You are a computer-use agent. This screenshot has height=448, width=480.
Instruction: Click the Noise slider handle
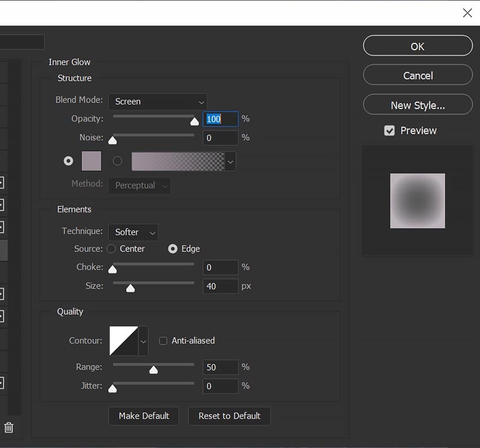click(112, 140)
